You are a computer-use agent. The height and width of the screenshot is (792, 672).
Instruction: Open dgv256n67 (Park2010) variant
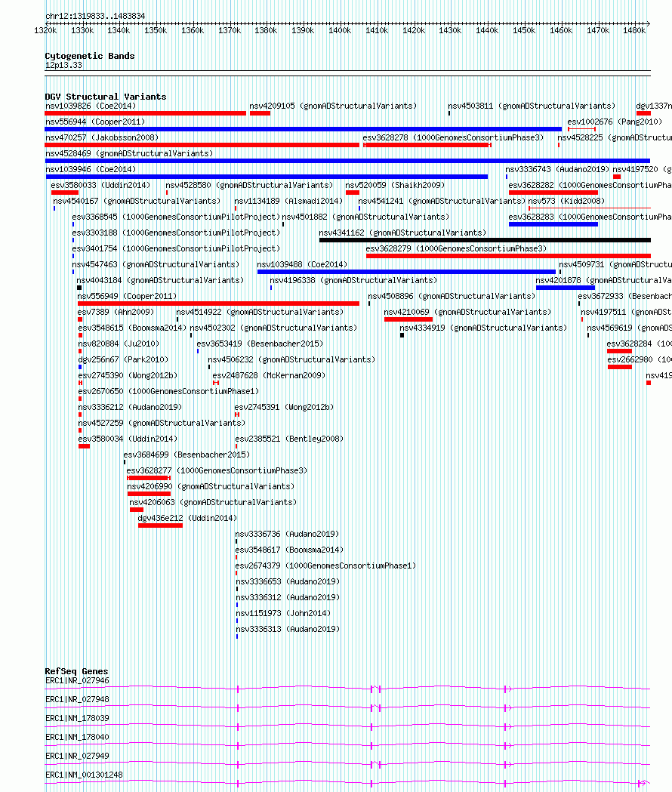tap(123, 359)
